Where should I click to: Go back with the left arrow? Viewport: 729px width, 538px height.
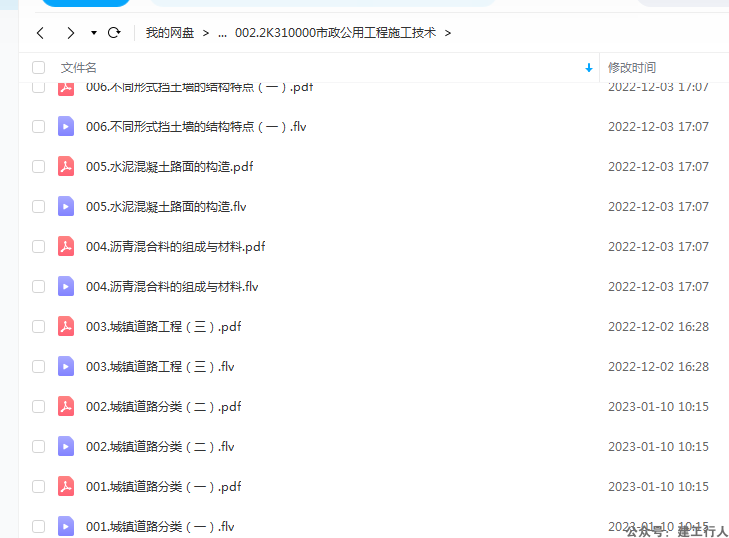[40, 33]
